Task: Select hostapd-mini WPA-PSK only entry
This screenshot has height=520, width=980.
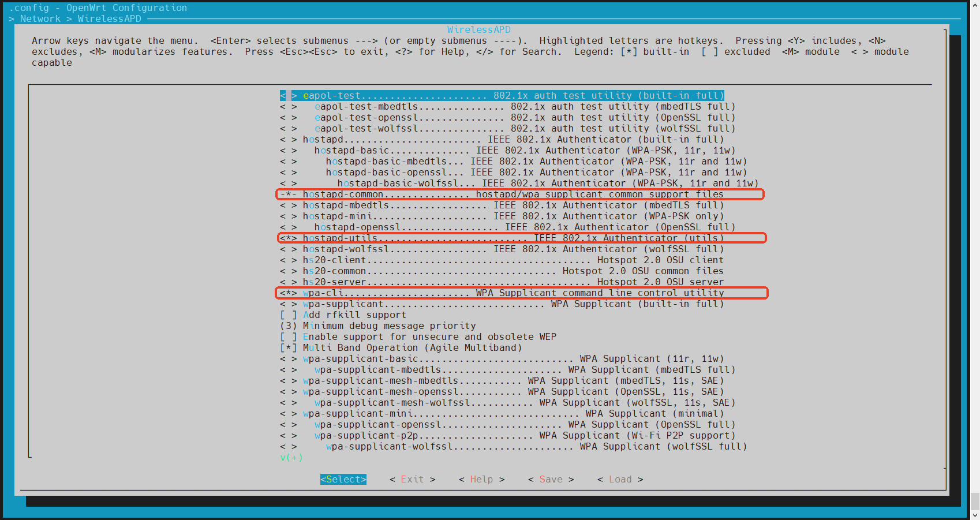Action: pos(513,216)
